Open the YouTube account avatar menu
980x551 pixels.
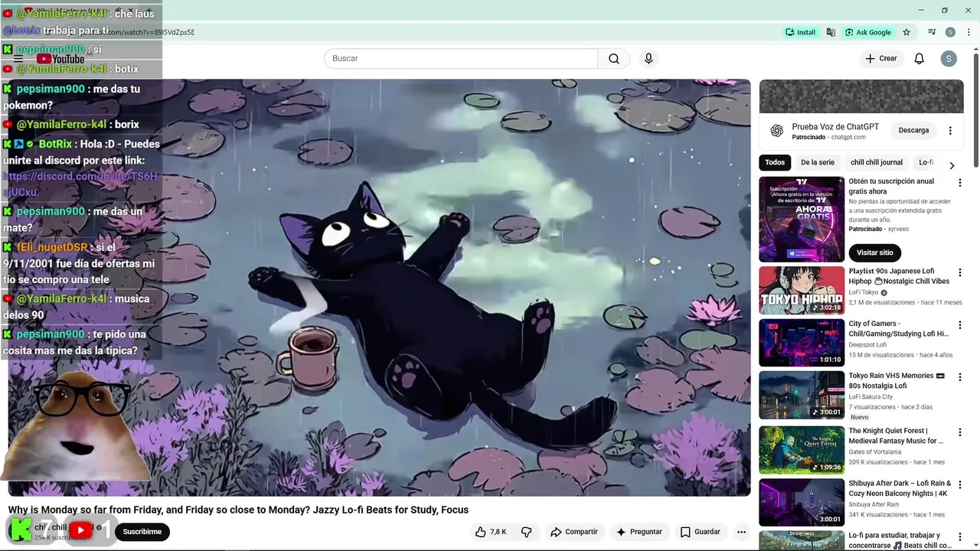[x=949, y=59]
